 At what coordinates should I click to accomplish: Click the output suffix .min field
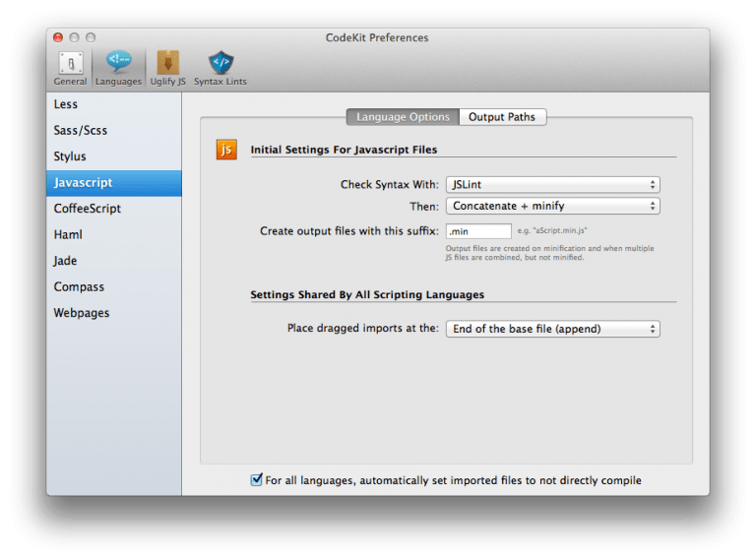[478, 231]
